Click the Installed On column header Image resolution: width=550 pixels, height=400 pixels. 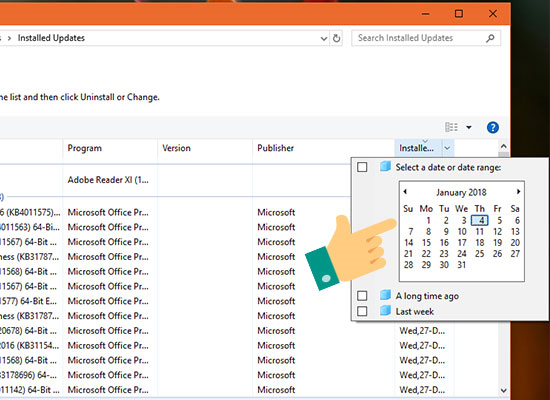[418, 148]
